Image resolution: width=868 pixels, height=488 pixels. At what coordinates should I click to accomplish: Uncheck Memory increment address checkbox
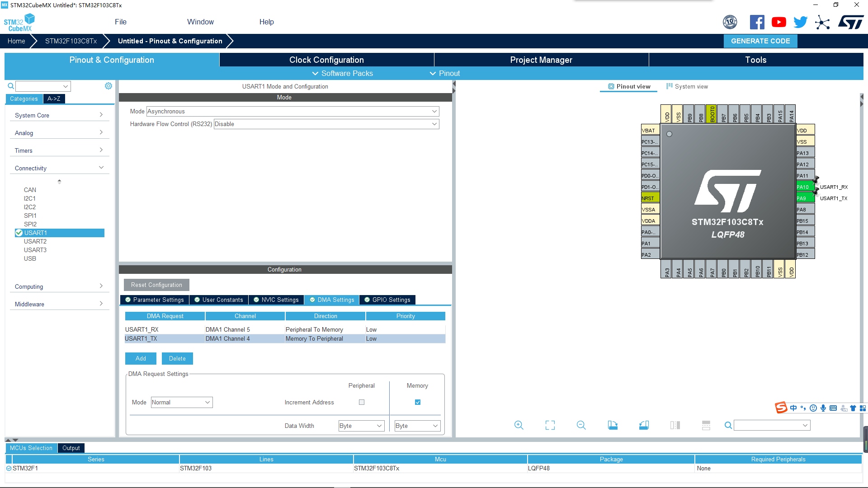[418, 402]
